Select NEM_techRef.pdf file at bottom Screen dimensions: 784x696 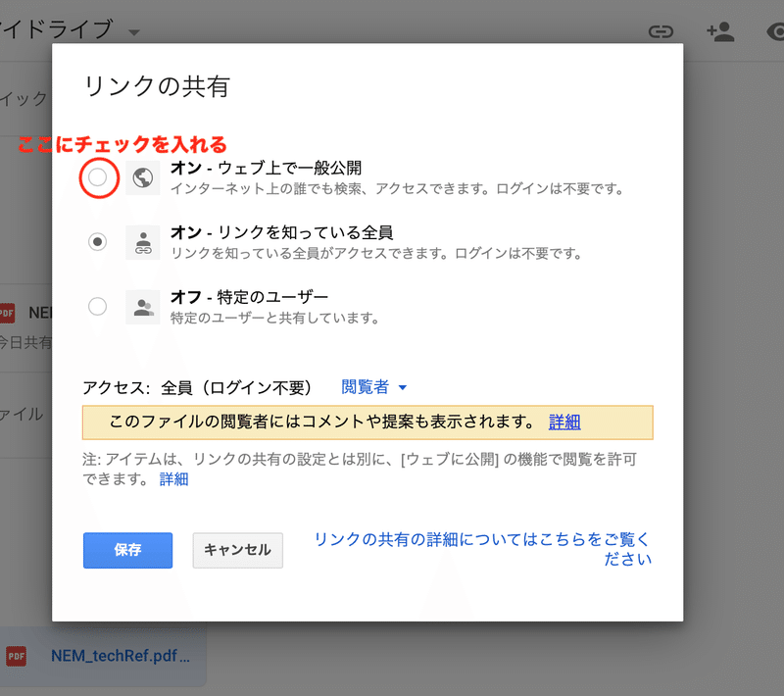click(104, 656)
